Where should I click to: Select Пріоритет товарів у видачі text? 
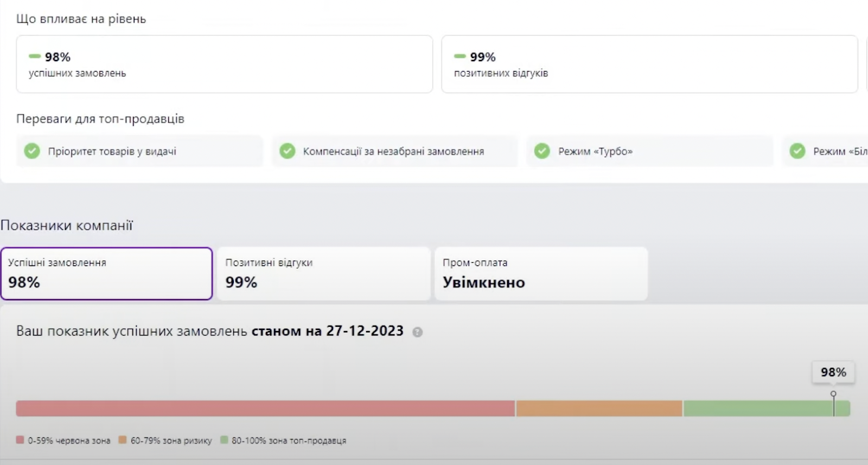pos(112,151)
